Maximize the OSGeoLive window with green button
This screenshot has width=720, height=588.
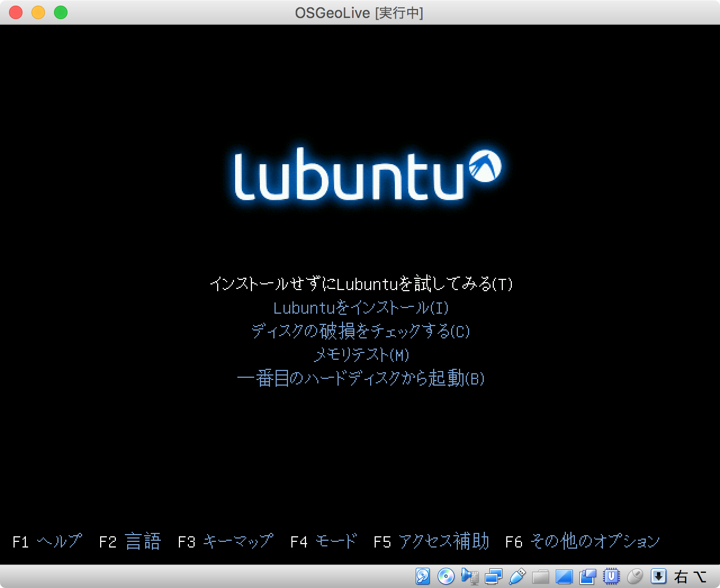coord(61,12)
